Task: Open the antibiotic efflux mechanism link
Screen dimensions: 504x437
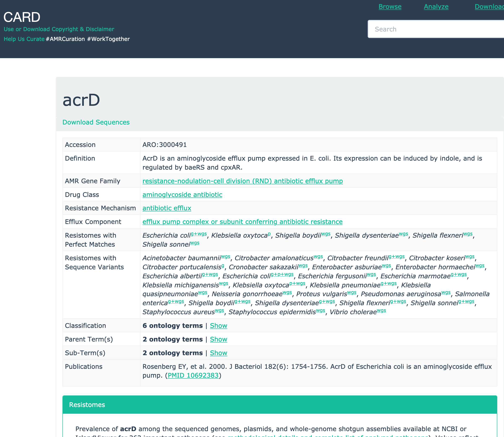Action: pos(167,208)
